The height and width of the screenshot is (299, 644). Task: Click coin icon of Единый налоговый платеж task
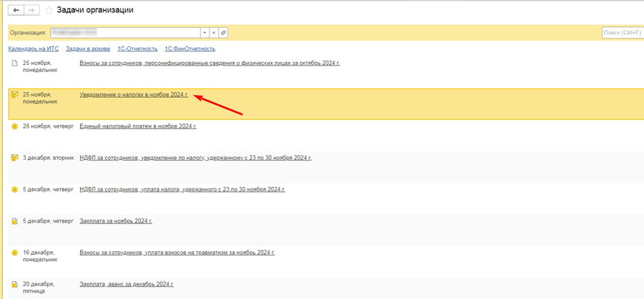pyautogui.click(x=15, y=126)
